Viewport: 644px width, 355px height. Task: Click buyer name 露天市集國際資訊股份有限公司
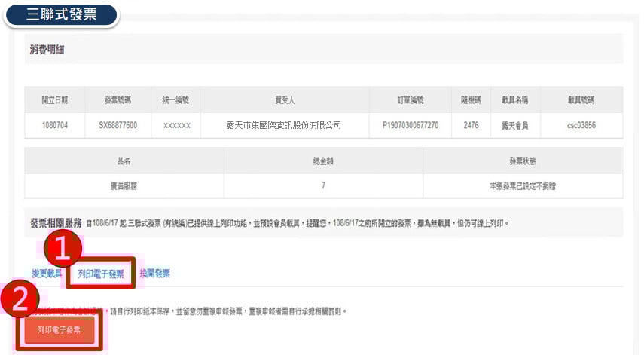[284, 125]
